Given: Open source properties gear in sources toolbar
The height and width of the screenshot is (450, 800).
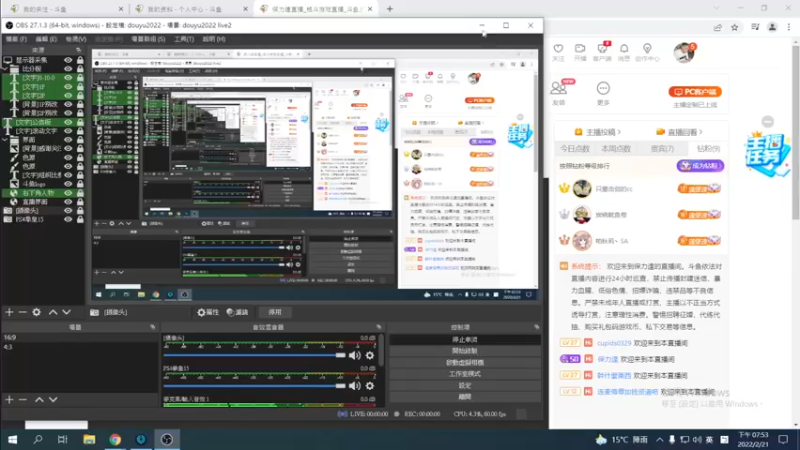Looking at the screenshot, I should (x=36, y=312).
